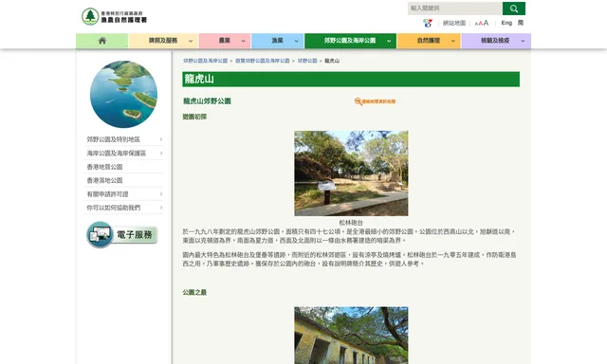Image resolution: width=607 pixels, height=364 pixels.
Task: Click the 公園之最 subheading
Action: click(194, 293)
